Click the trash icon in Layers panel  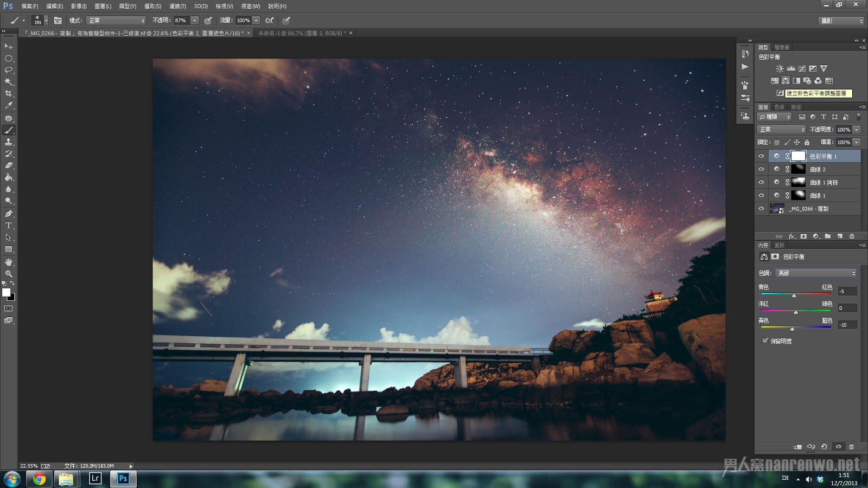852,236
